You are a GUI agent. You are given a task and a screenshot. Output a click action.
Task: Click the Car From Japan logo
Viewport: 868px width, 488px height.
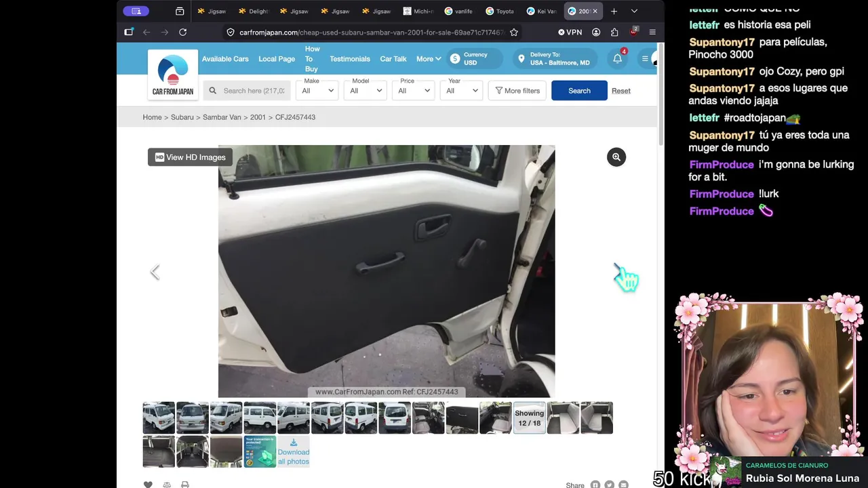tap(173, 75)
